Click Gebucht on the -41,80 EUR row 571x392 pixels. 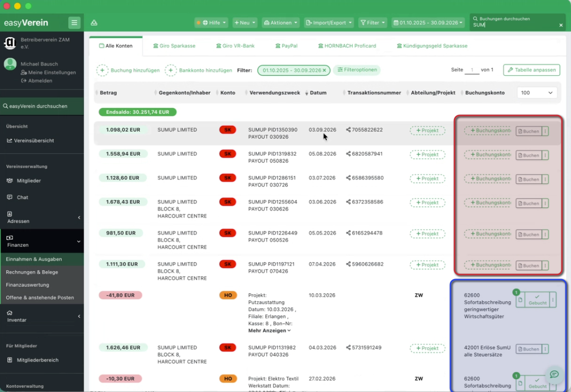(537, 300)
